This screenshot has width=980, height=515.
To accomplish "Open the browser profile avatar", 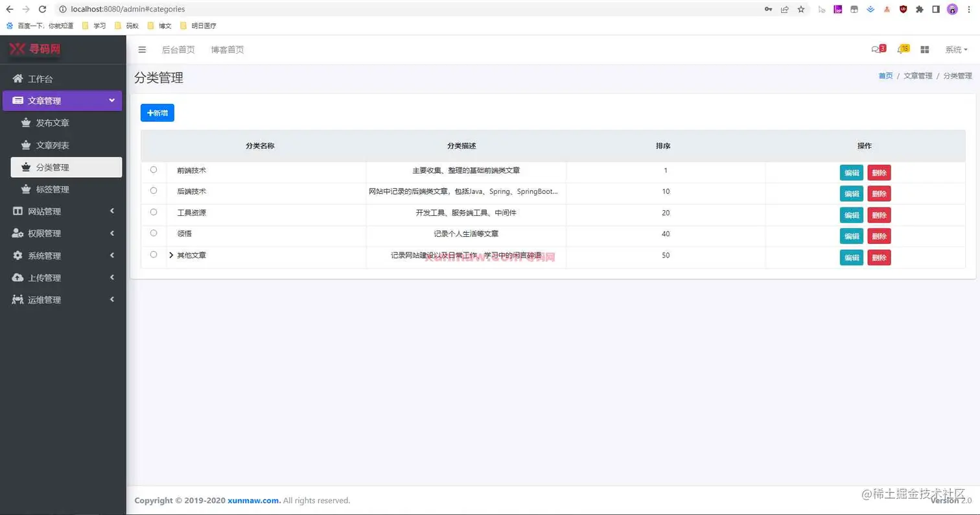I will [x=952, y=9].
